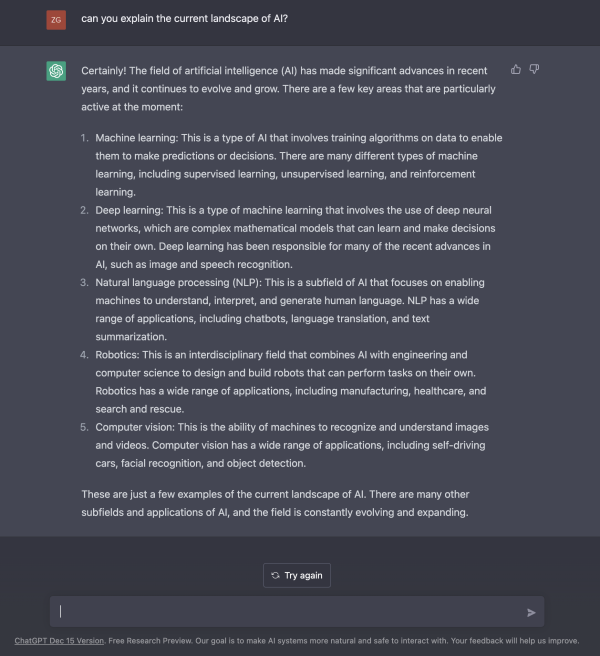Click the green ChatGPT logo avatar
The width and height of the screenshot is (600, 656).
point(56,71)
